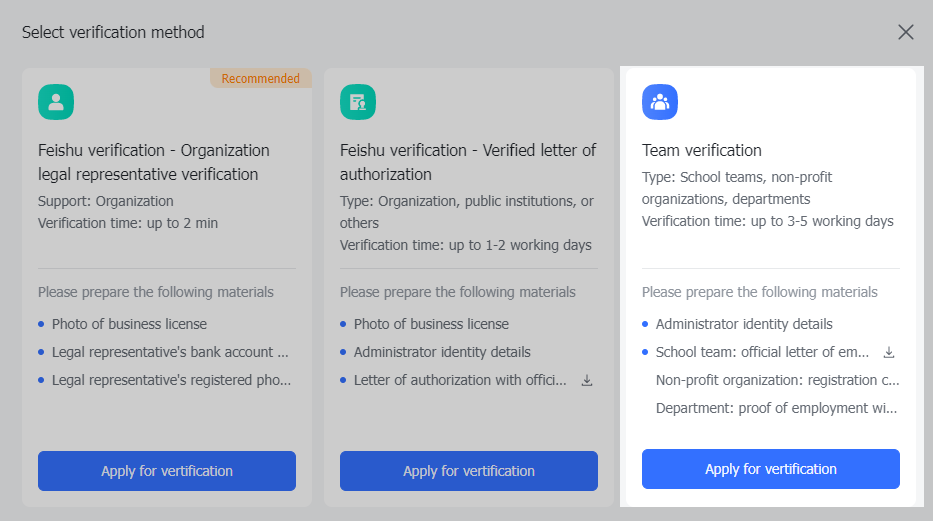Click the green person icon on legal representative card
The image size is (933, 521).
pos(56,102)
